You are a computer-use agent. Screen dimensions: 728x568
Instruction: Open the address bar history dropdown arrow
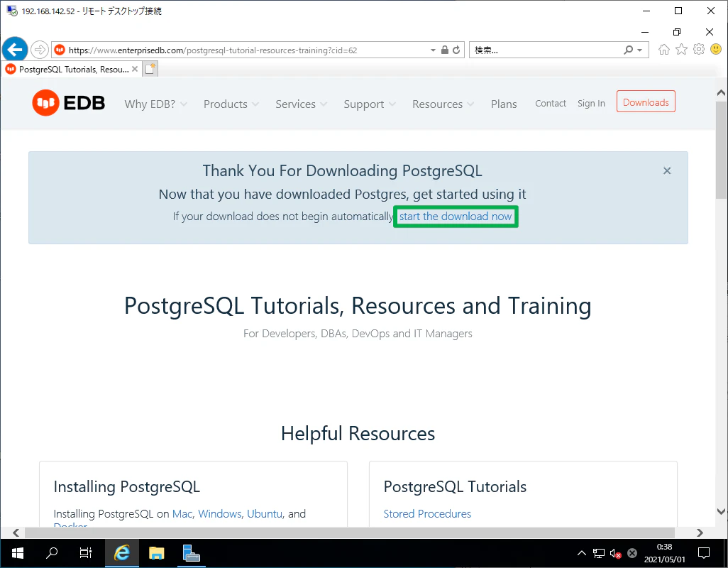pyautogui.click(x=433, y=50)
